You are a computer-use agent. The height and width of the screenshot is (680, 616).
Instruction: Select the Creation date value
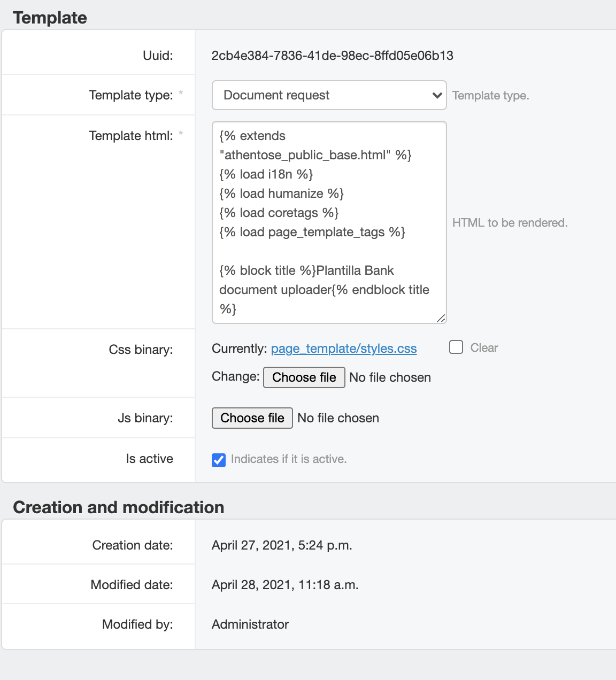pyautogui.click(x=282, y=545)
